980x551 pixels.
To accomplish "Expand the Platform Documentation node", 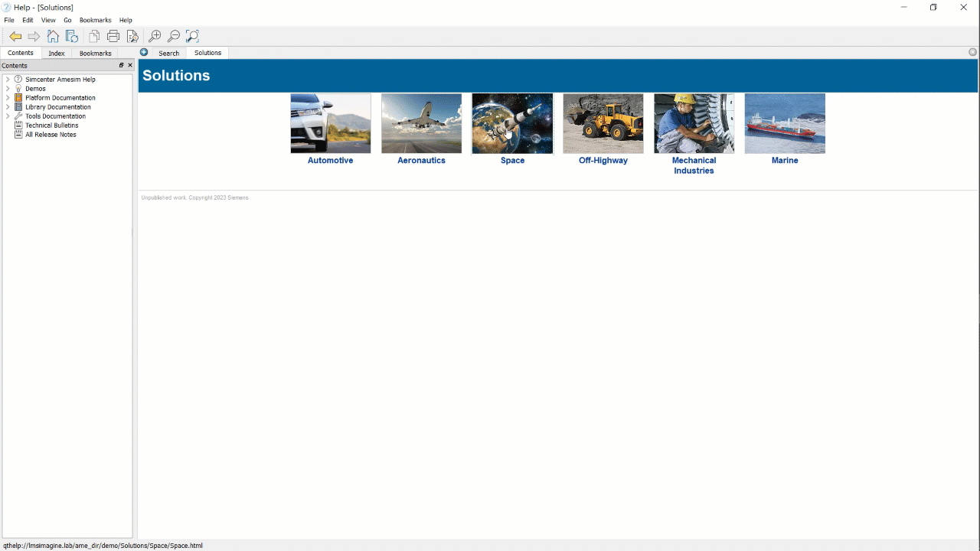I will pyautogui.click(x=8, y=98).
